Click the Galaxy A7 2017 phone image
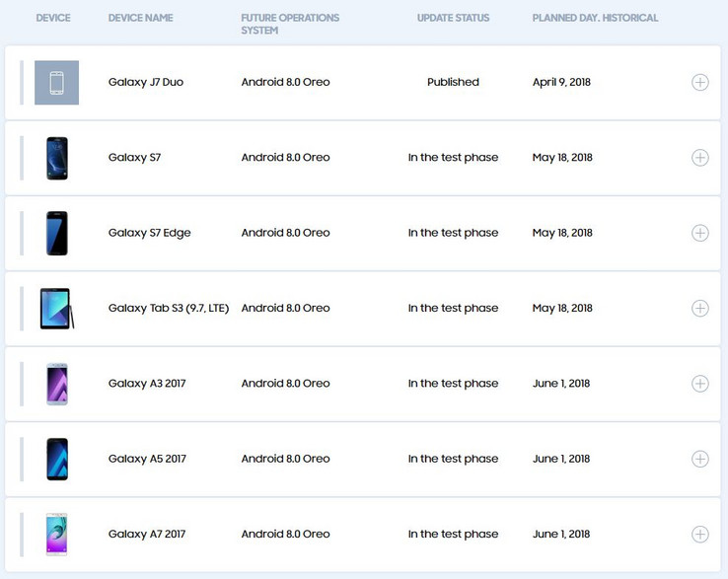The image size is (728, 579). (x=56, y=535)
